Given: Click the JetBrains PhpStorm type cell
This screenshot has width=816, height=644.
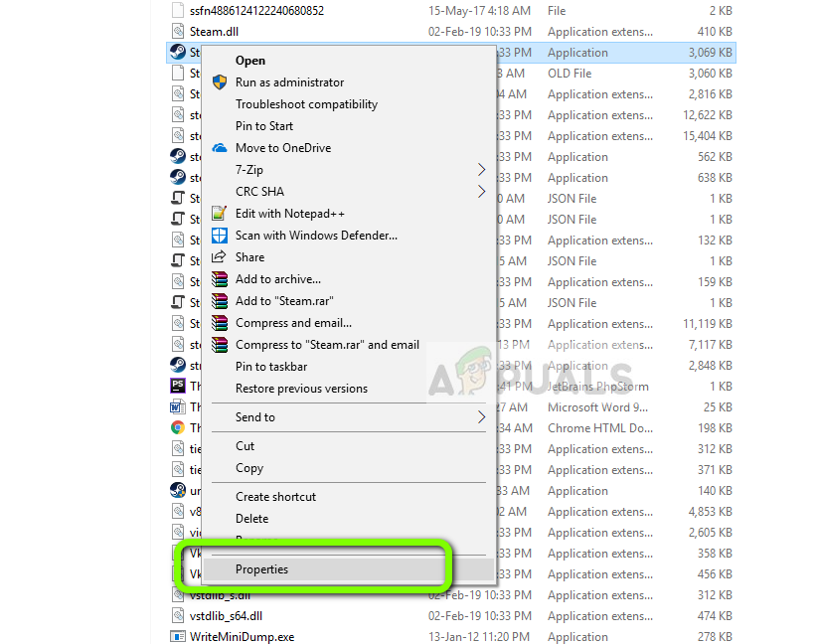Looking at the screenshot, I should pyautogui.click(x=598, y=387).
